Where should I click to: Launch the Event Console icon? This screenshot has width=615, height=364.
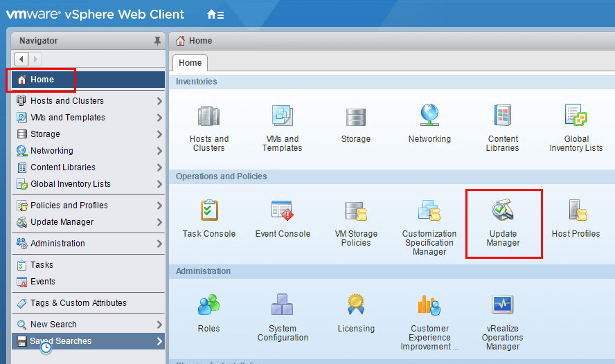tap(283, 210)
